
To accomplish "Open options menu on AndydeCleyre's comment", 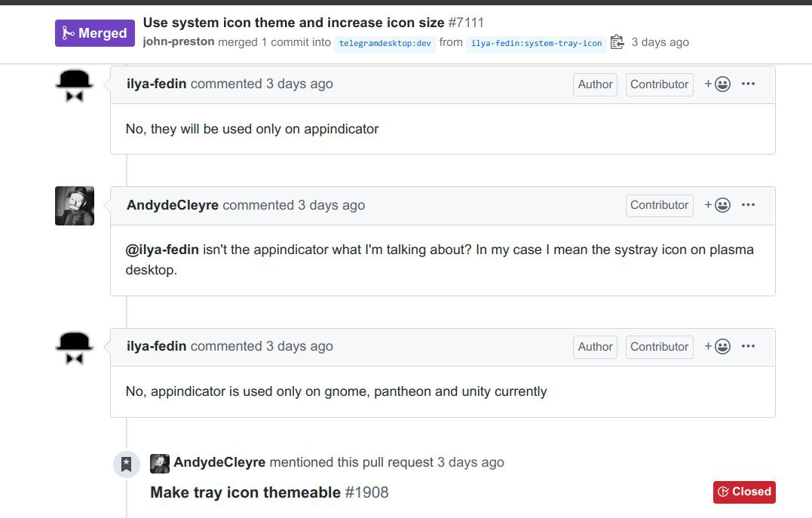I will tap(748, 205).
